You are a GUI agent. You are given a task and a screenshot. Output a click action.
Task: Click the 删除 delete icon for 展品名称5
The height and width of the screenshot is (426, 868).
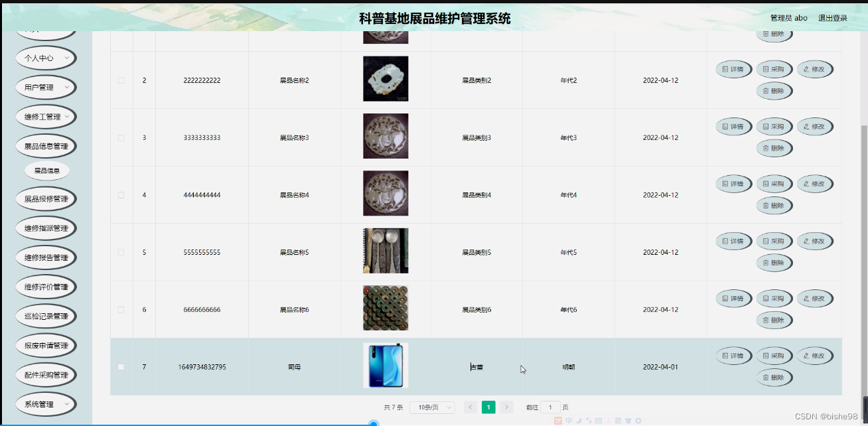tap(774, 262)
